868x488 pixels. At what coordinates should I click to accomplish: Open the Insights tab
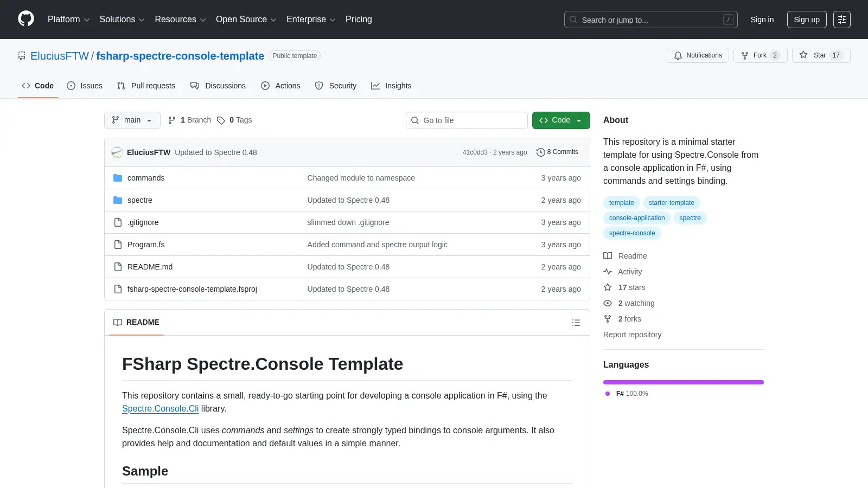[x=391, y=86]
